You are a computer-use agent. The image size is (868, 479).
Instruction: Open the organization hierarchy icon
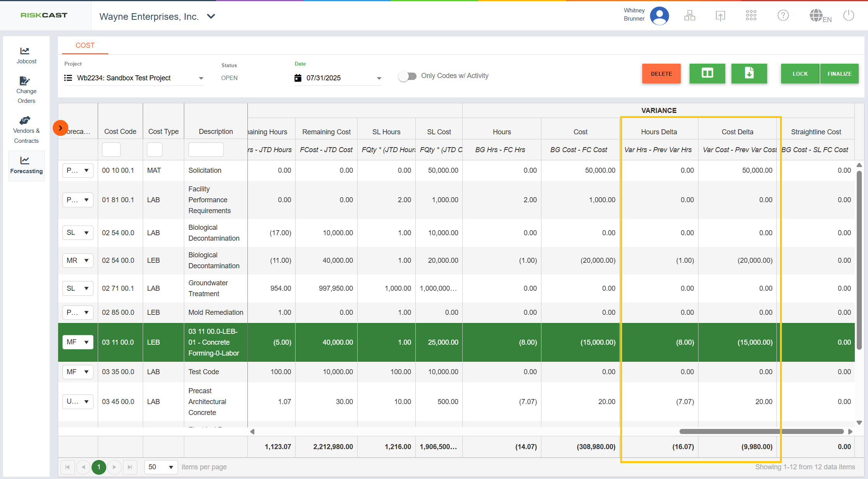click(x=690, y=16)
